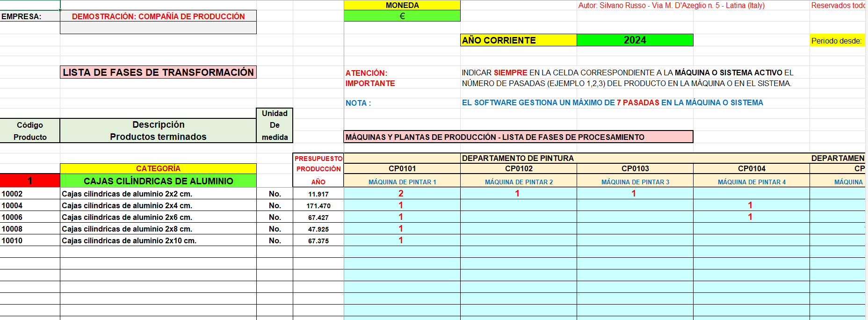The image size is (868, 320).
Task: Select the 2024 current year cell
Action: click(635, 40)
